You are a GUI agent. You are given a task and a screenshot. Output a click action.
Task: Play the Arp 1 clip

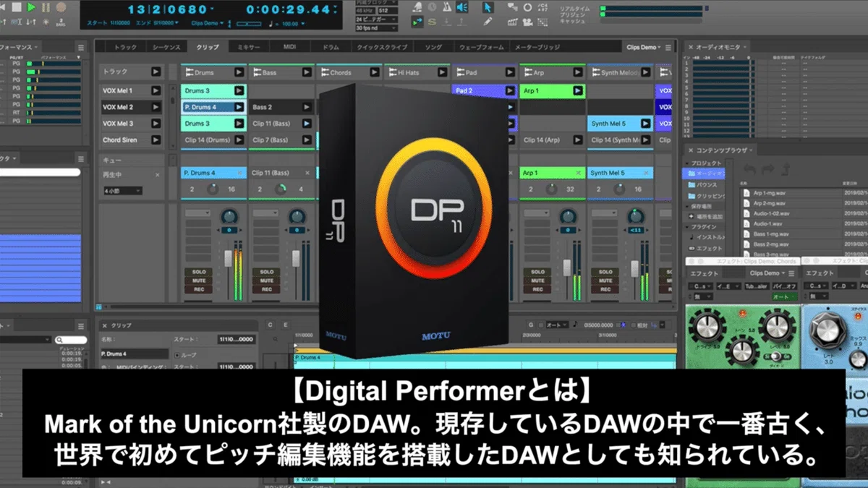(577, 91)
